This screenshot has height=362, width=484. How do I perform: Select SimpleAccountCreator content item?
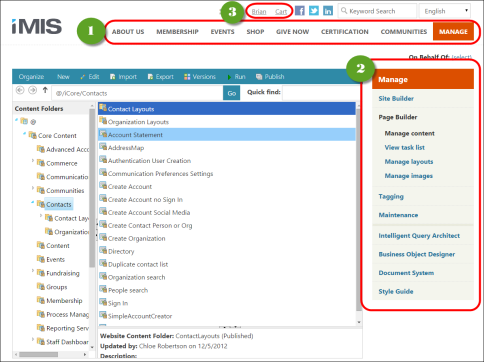227,316
